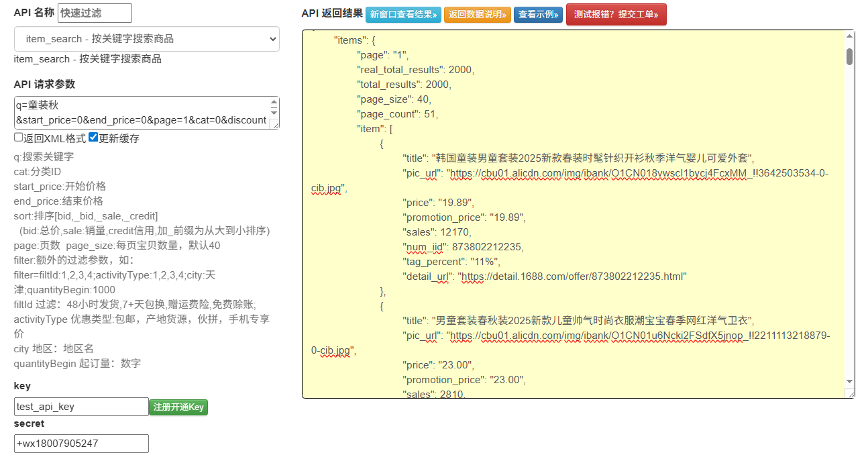Click the 测试报错？提交工单 button
Image resolution: width=868 pixels, height=455 pixels.
(616, 15)
